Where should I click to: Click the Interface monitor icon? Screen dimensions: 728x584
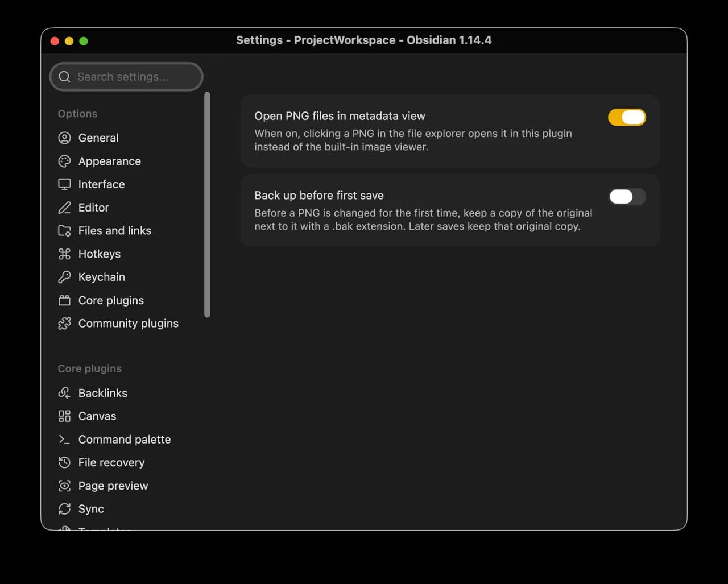(64, 184)
